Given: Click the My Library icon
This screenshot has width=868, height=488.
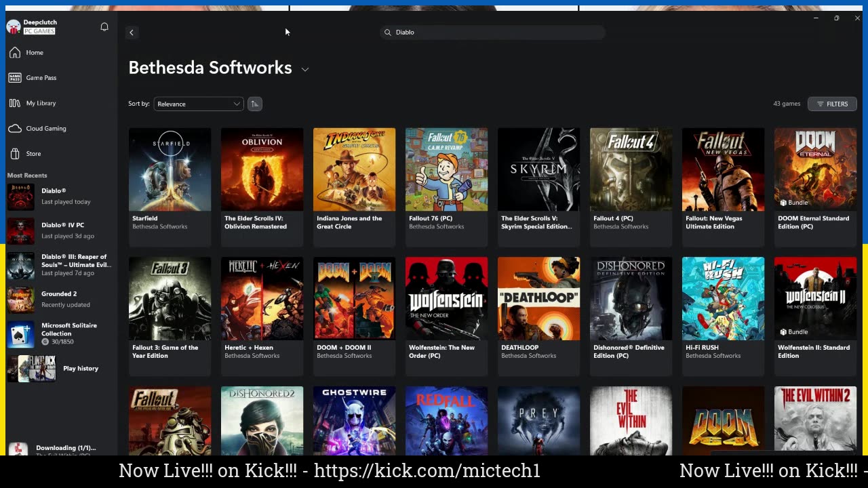Looking at the screenshot, I should pos(15,103).
